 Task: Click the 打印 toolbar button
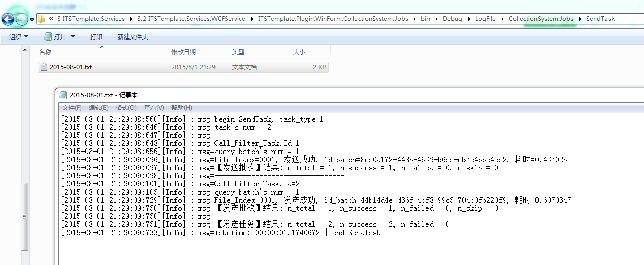pos(96,37)
